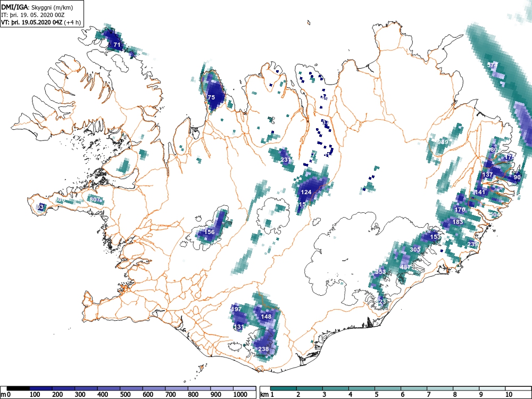Click the light lavender swatch between 900 and 1000

tap(222, 388)
